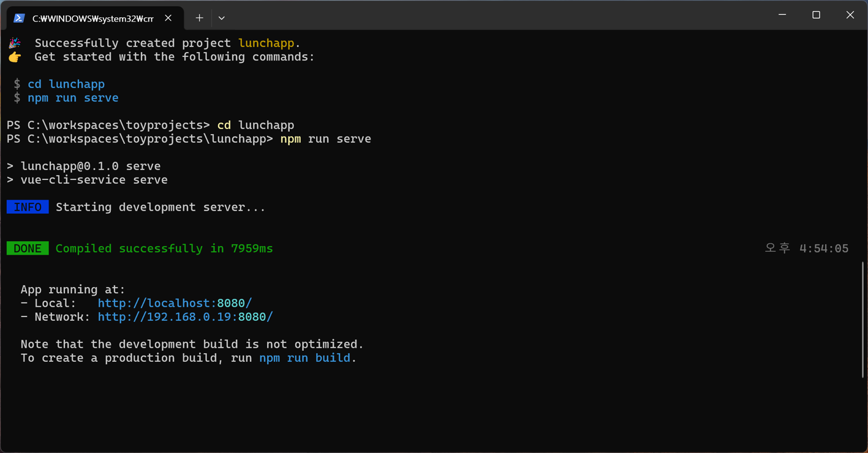The image size is (868, 453).
Task: Click the 'npm run build' text
Action: [304, 358]
